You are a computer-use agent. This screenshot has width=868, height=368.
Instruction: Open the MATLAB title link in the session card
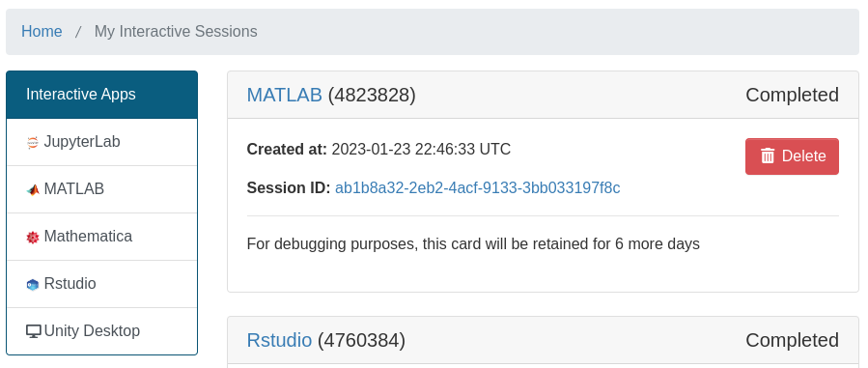[x=284, y=95]
